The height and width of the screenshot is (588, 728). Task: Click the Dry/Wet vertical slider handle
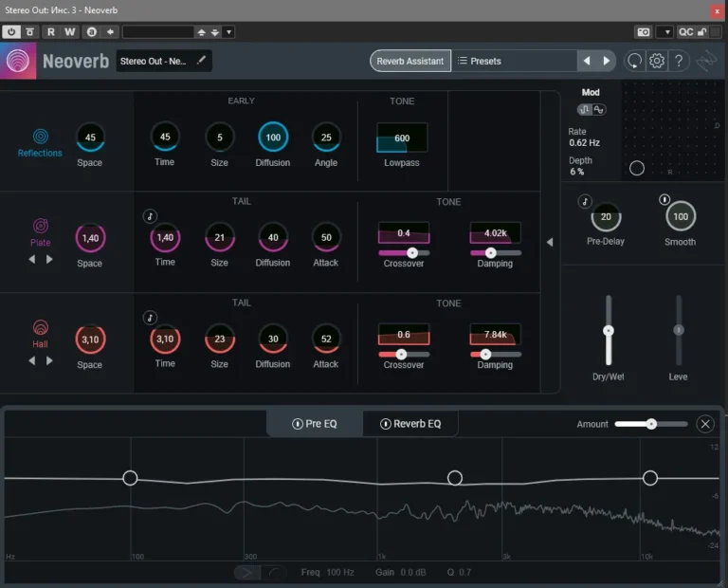(609, 331)
